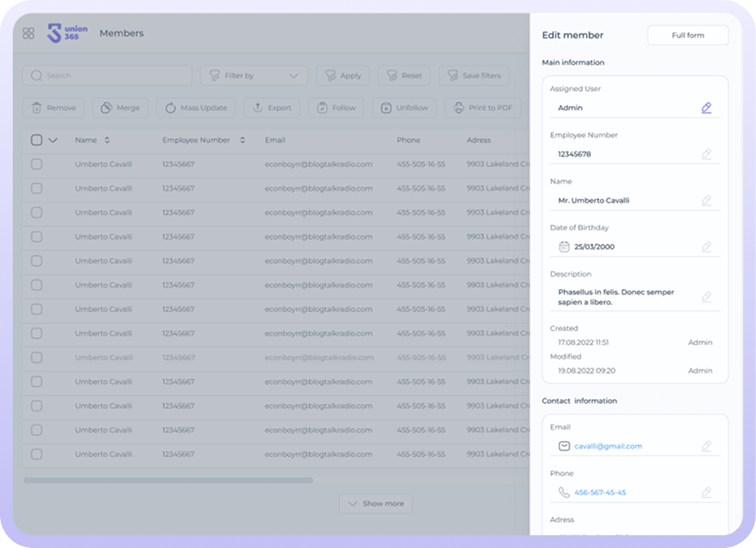Click the Print to PDF toolbar button

[482, 108]
